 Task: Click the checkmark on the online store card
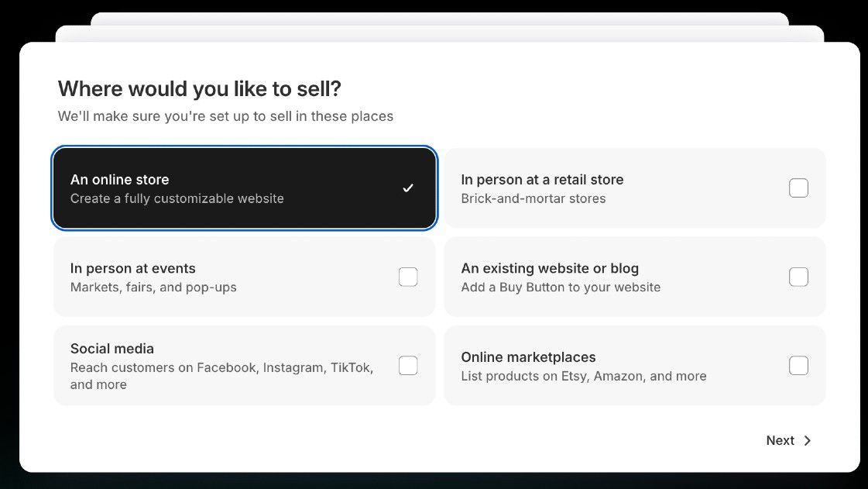click(x=408, y=188)
